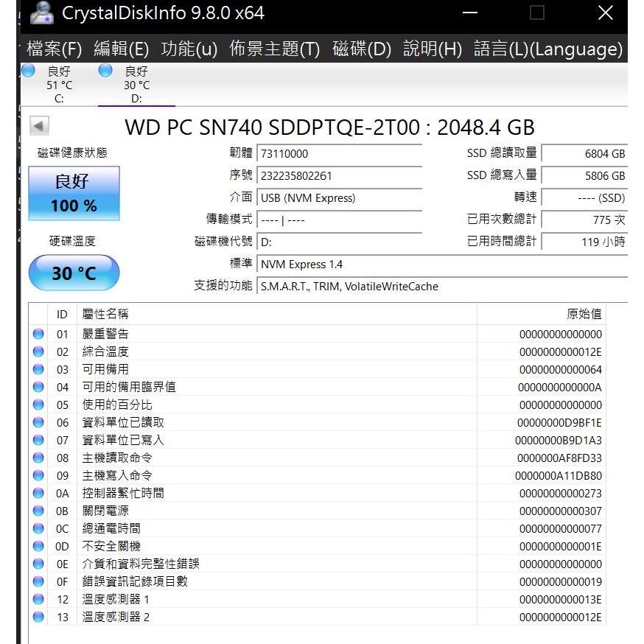Open the 說明(H) menu
The image size is (644, 644).
[x=433, y=49]
